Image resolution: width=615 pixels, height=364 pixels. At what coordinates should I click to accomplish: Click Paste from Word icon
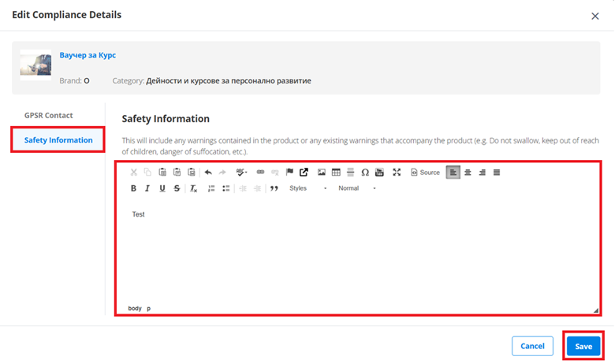(x=192, y=173)
